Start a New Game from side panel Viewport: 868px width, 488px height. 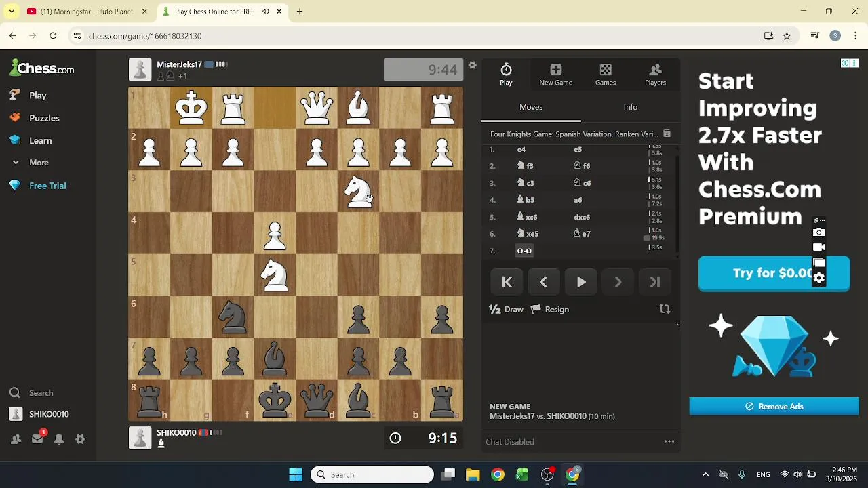[555, 75]
